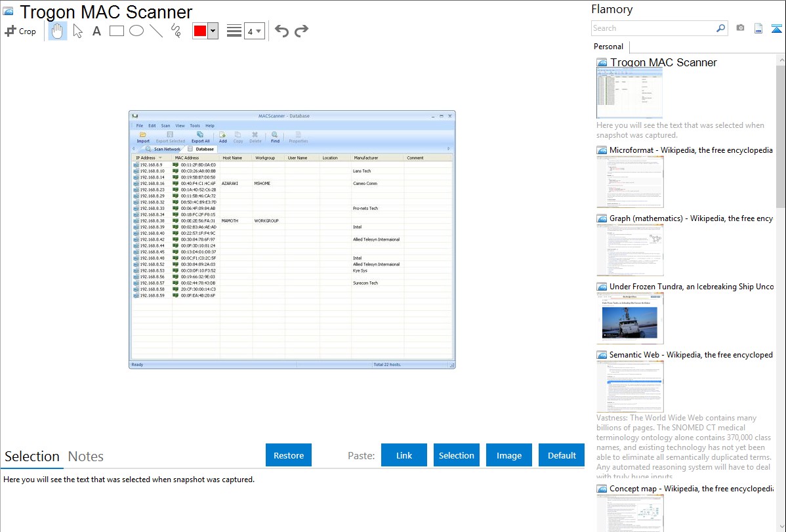Open the Trogon MAC Scanner snapshot thumbnail
Screen dimensions: 786x532
(630, 93)
